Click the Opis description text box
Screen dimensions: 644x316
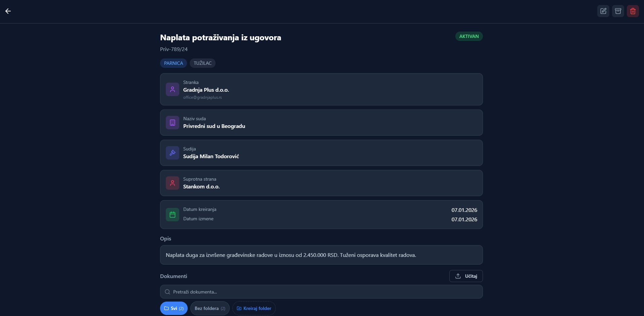pyautogui.click(x=321, y=255)
